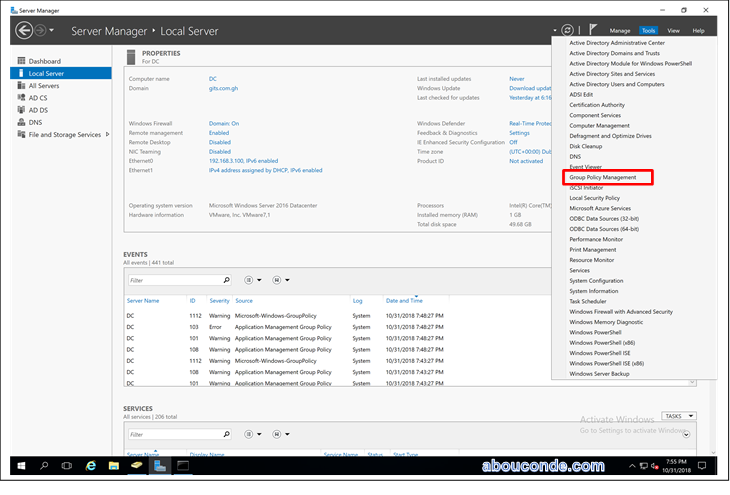
Task: Expand File and Storage Services arrow
Action: coord(108,135)
